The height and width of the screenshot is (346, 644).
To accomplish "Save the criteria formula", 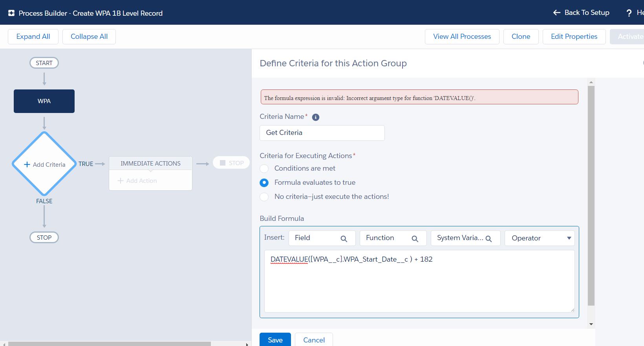I will click(275, 340).
